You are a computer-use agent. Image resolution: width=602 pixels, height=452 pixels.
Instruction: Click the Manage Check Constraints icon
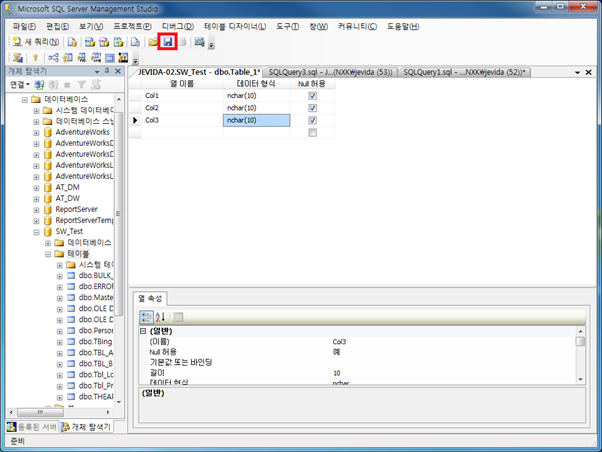click(x=110, y=58)
